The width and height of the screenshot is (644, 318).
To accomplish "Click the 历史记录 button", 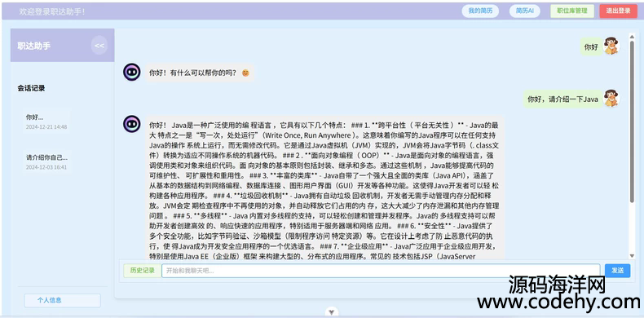I will click(143, 271).
